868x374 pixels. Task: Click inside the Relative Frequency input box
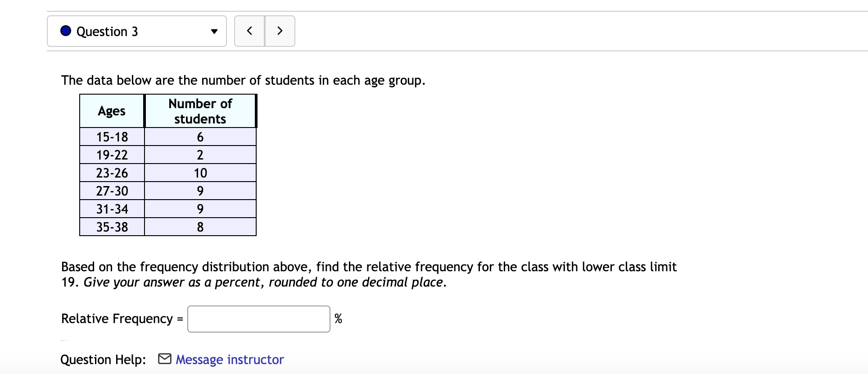pyautogui.click(x=258, y=318)
